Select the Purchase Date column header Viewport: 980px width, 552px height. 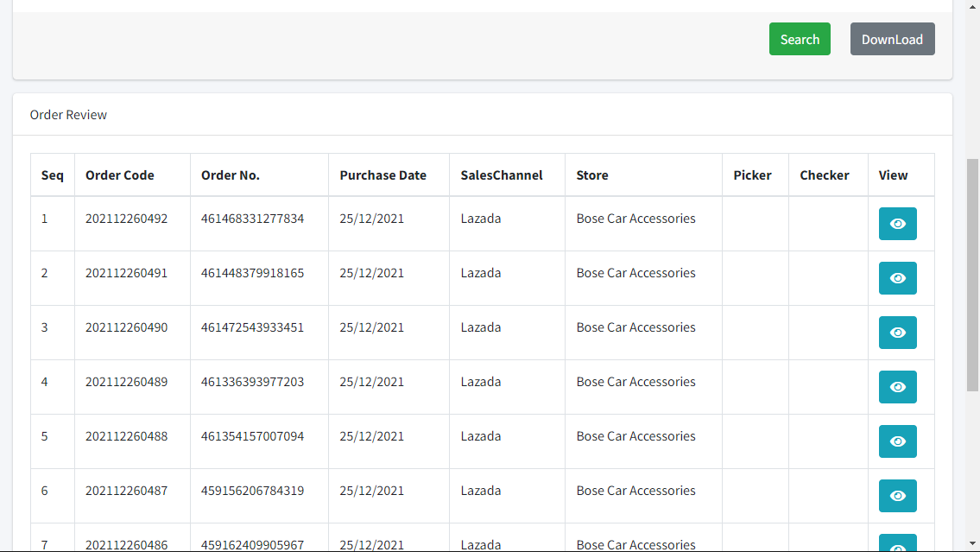pyautogui.click(x=383, y=175)
